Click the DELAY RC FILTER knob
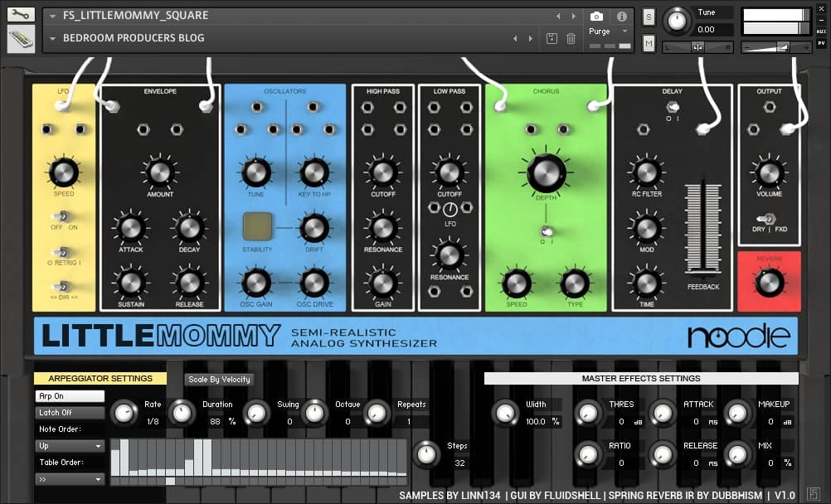 coord(647,172)
